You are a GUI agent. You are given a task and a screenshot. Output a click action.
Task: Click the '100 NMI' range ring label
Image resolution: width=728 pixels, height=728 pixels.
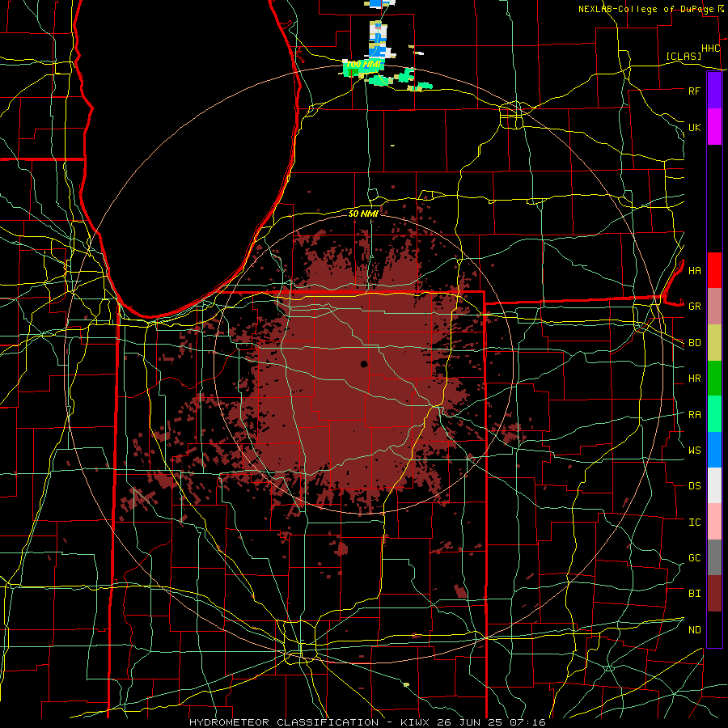[x=363, y=64]
